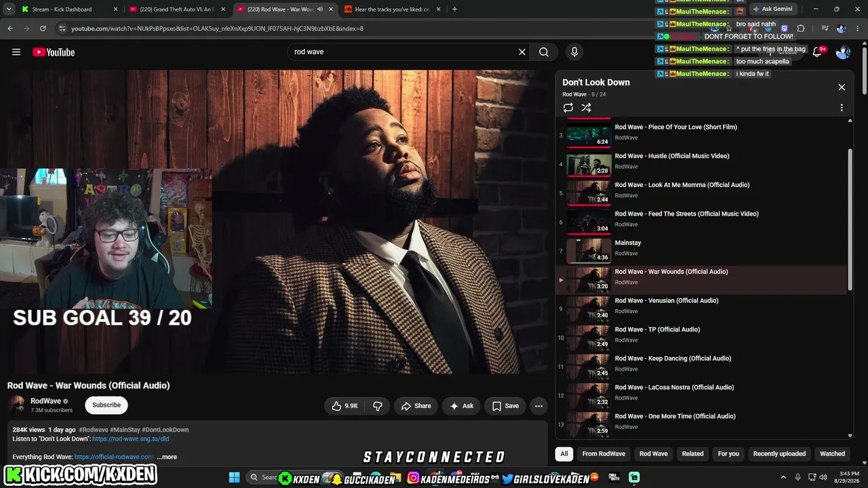Screen dimensions: 868x488
Task: Click the tray microphone icon
Action: pos(798,477)
